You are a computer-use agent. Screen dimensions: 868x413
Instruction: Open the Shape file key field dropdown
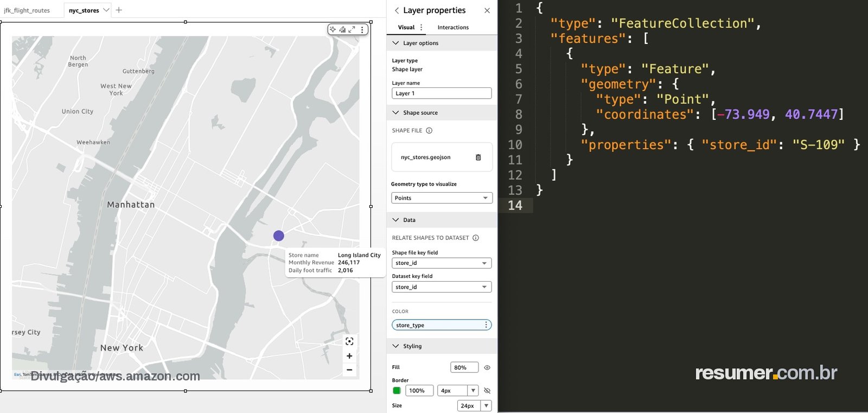click(x=442, y=263)
